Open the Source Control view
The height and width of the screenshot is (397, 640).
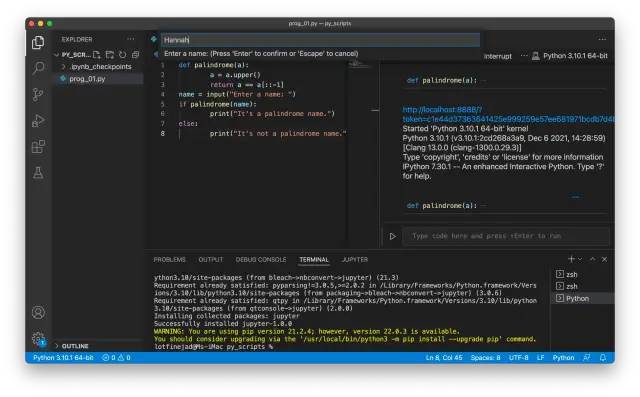tap(38, 94)
